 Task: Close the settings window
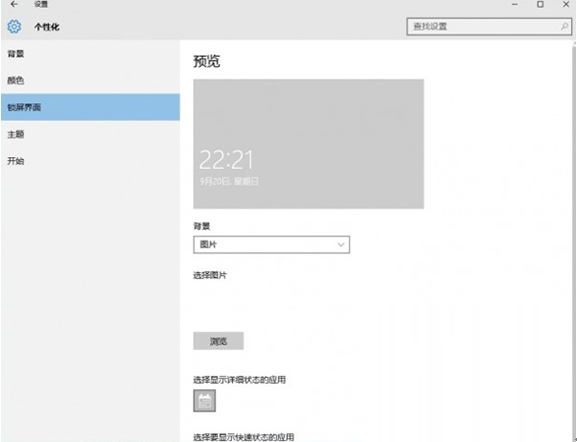[x=566, y=4]
